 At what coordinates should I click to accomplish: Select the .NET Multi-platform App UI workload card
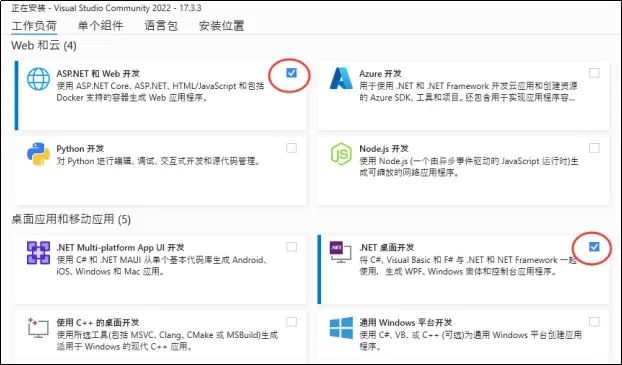click(x=161, y=270)
